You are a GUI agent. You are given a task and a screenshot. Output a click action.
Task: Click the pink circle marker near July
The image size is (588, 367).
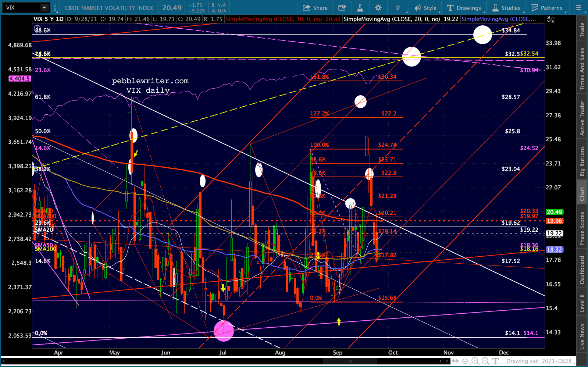point(224,331)
